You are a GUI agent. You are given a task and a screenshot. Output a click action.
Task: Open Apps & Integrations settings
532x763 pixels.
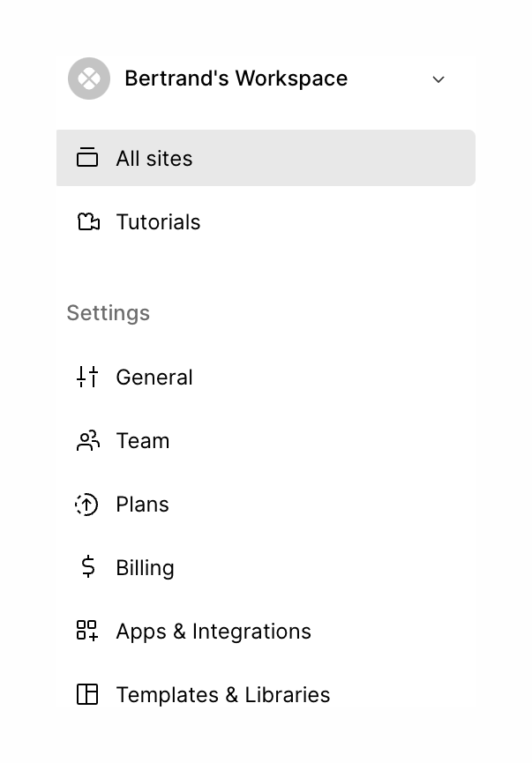213,631
